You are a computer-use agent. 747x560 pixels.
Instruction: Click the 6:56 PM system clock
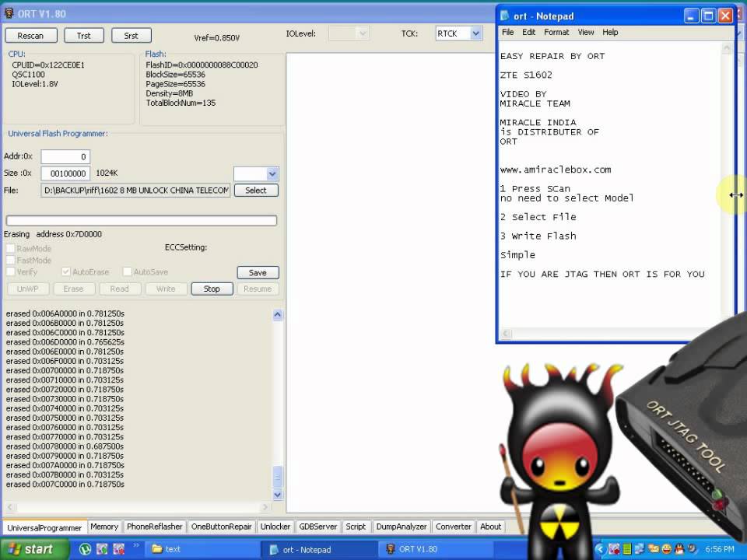719,549
